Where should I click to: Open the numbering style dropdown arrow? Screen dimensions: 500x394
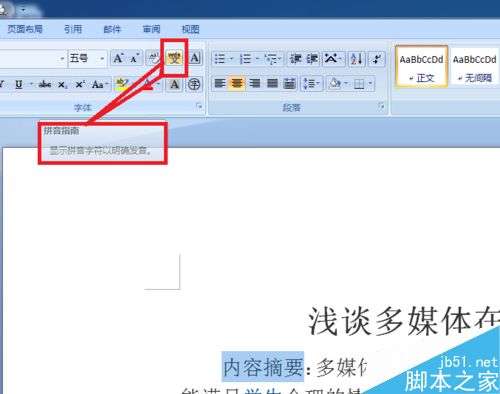(257, 59)
